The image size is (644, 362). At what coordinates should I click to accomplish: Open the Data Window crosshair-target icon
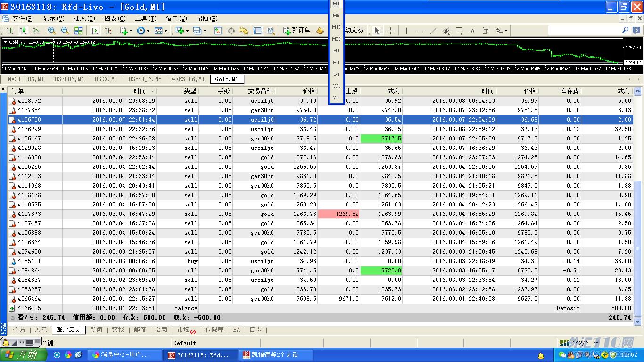click(231, 31)
